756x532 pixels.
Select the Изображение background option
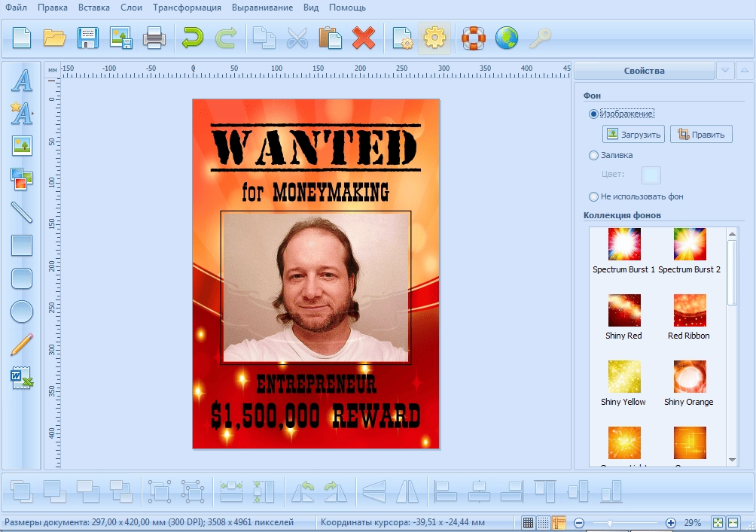(x=622, y=114)
